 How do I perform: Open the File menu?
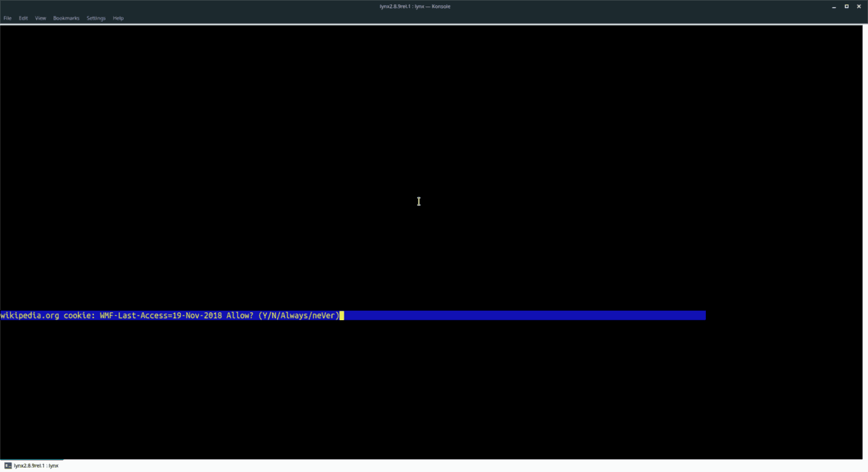pos(7,18)
